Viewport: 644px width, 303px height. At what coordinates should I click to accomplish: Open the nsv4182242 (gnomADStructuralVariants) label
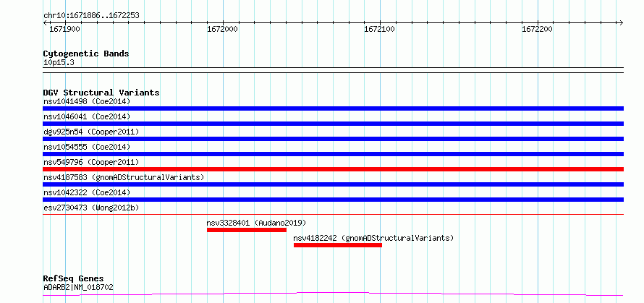tap(373, 238)
